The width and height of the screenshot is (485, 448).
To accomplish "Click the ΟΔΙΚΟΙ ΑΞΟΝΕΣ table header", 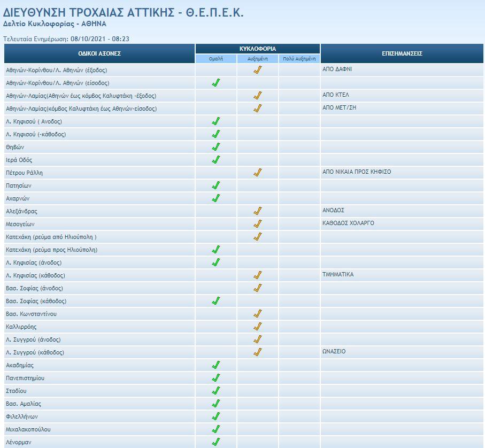I will (x=99, y=53).
